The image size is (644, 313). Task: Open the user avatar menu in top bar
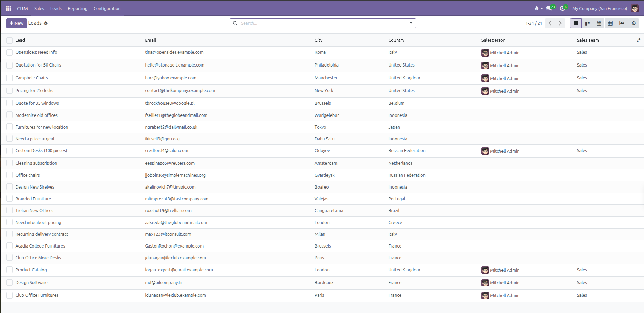[x=635, y=8]
